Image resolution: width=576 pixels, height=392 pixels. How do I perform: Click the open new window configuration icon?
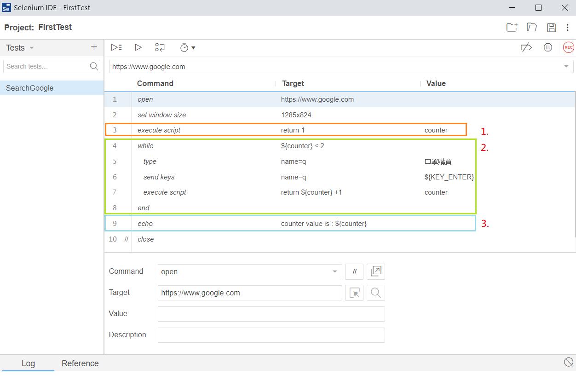[376, 271]
